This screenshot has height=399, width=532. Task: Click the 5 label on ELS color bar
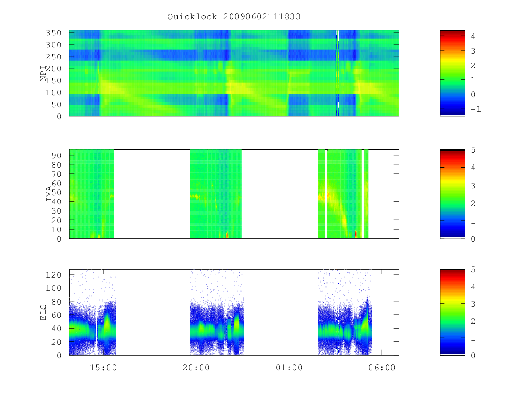point(473,269)
